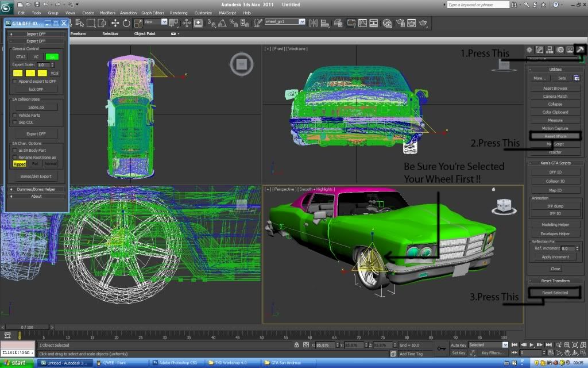This screenshot has height=368, width=588.
Task: Select the SA game version toggle
Action: [x=52, y=57]
